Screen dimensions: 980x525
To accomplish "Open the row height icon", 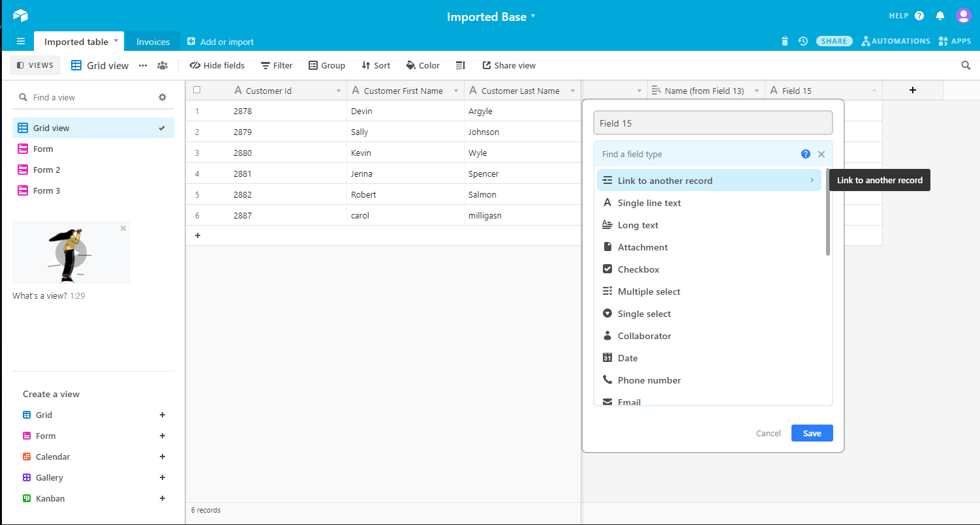I will click(461, 65).
